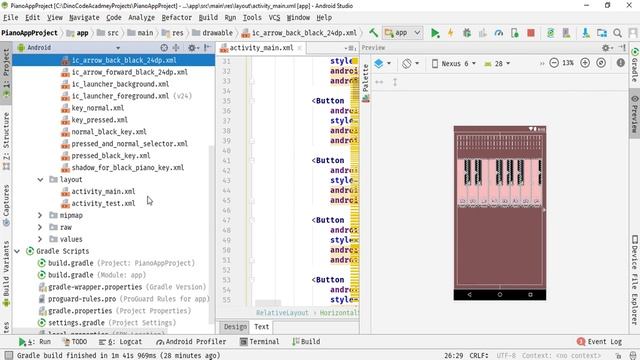Zoom out the layout preview
This screenshot has height=360, width=640.
(x=553, y=63)
